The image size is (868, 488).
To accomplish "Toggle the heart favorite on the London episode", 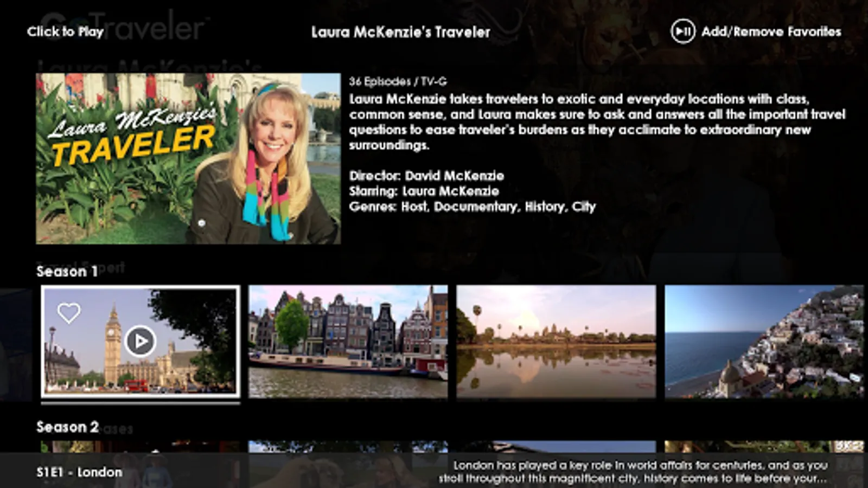I will coord(69,313).
